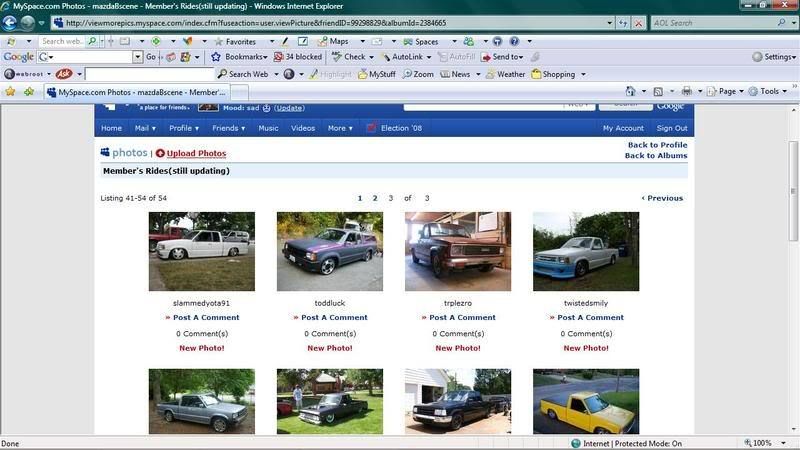Viewport: 800px width, 450px height.
Task: Click the Upload Photos link
Action: (x=195, y=153)
